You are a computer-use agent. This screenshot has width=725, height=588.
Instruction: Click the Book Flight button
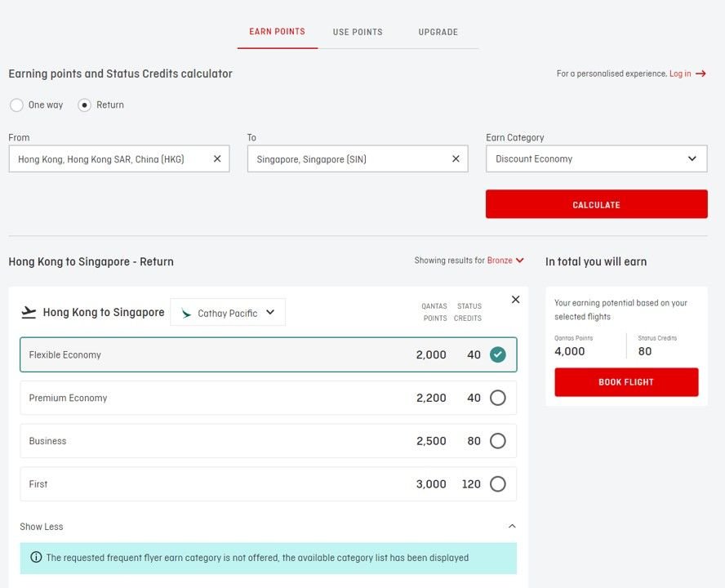[x=626, y=381]
